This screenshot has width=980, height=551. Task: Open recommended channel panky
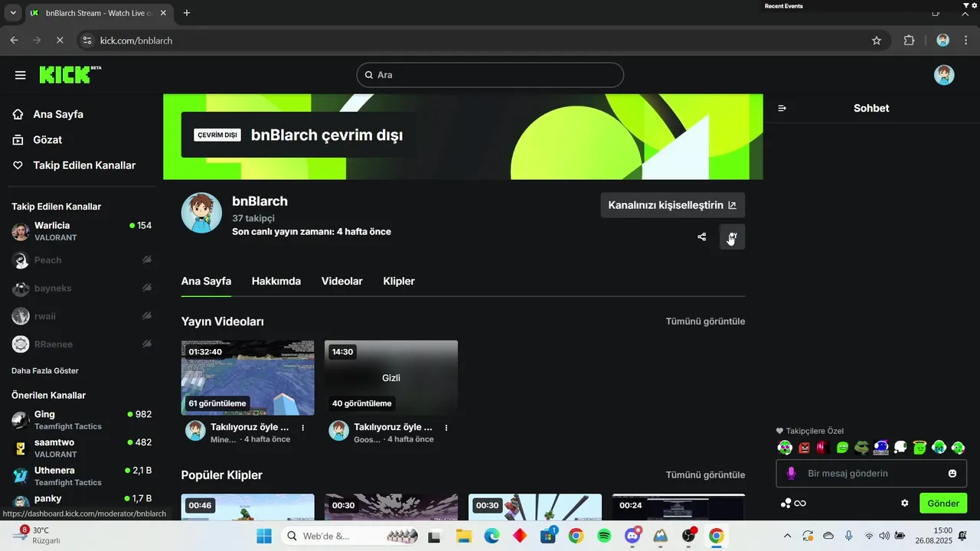pyautogui.click(x=81, y=501)
